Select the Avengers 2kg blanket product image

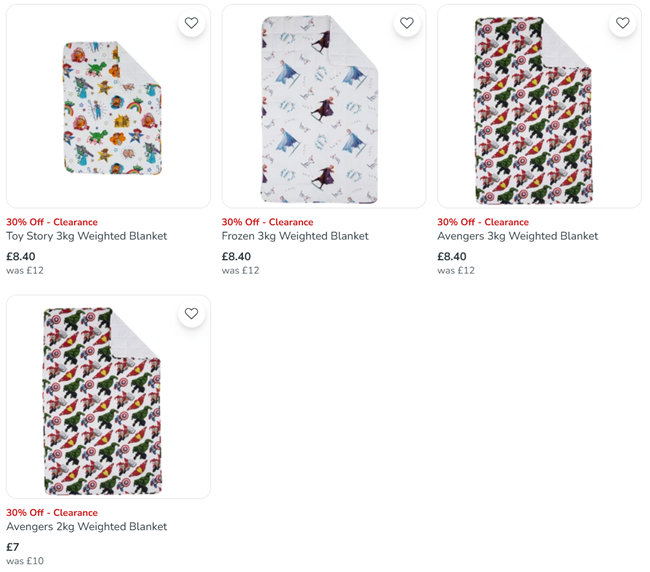[108, 397]
